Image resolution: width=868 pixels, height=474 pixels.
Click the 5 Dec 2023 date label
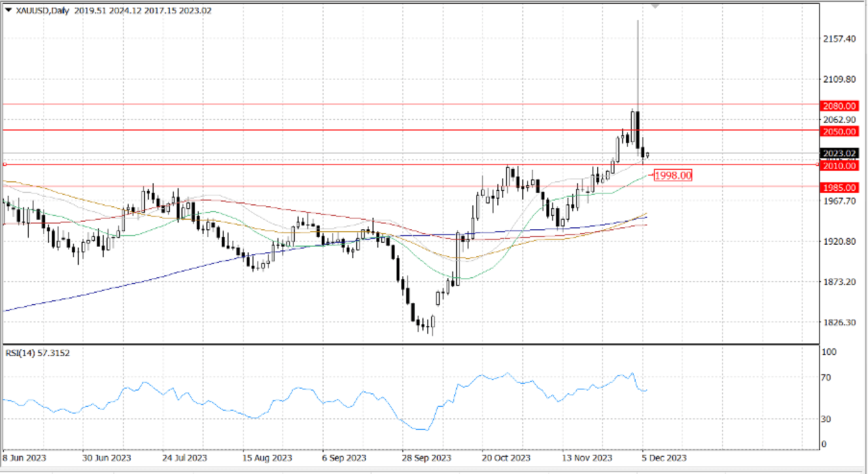[664, 458]
